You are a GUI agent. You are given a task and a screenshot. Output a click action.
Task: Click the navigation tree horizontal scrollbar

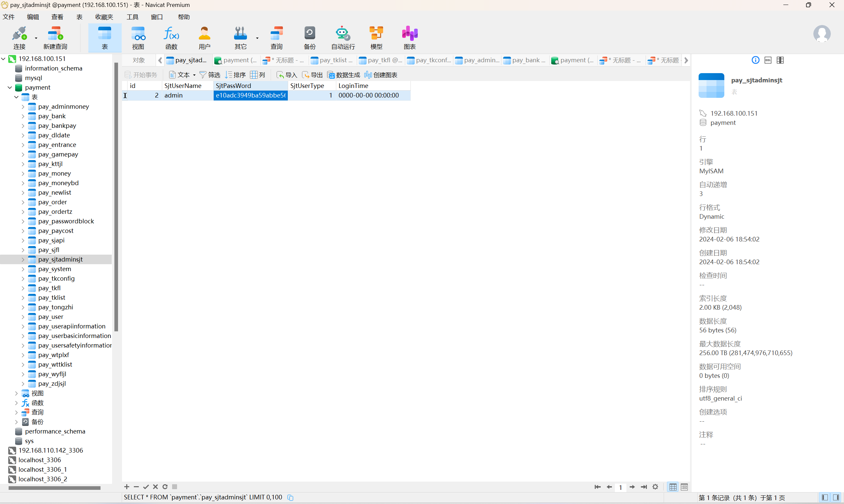[54, 488]
